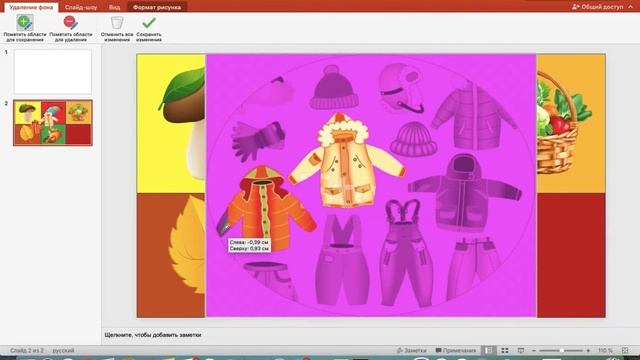Click the yellow leaf image
640x360 pixels.
(187, 244)
